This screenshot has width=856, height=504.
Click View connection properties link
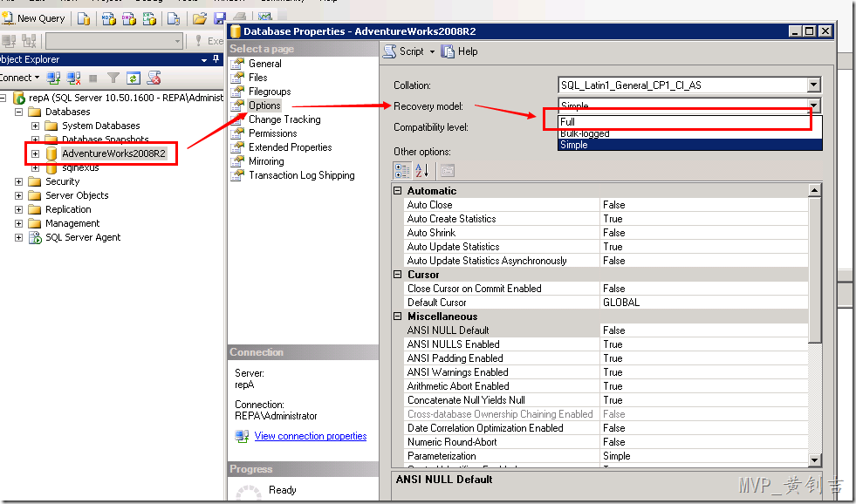310,436
